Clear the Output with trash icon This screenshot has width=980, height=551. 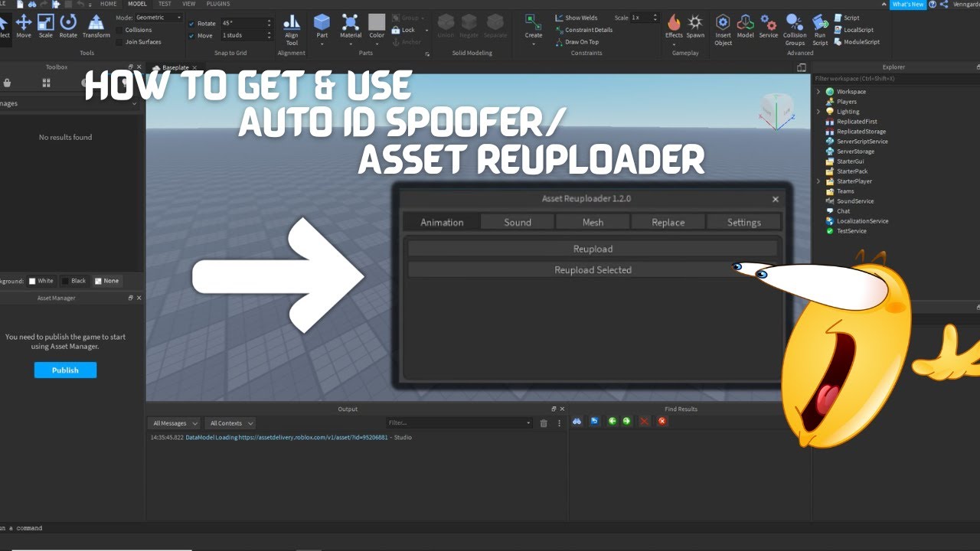pyautogui.click(x=544, y=423)
